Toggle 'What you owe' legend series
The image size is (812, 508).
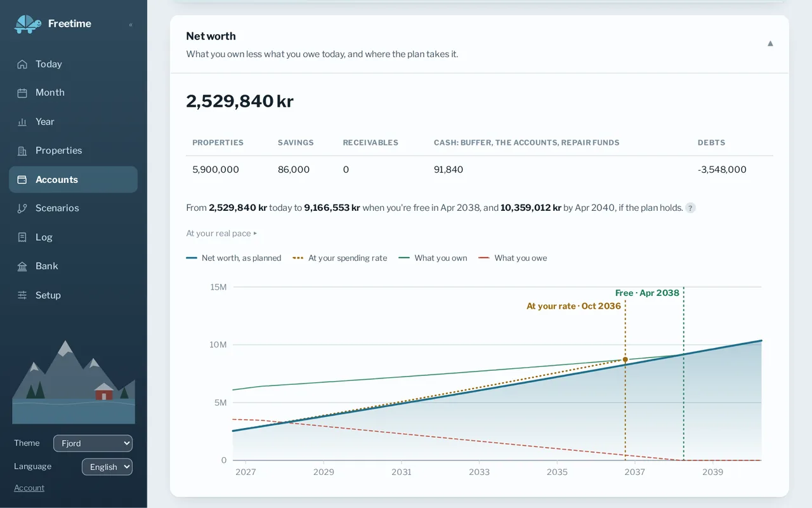[513, 258]
